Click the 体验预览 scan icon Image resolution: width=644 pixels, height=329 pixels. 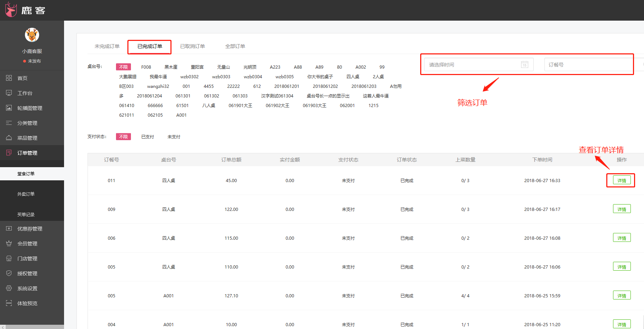point(9,303)
